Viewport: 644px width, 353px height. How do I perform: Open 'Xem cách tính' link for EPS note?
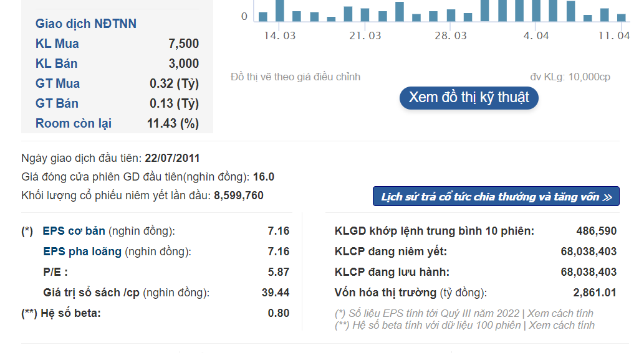(x=560, y=313)
